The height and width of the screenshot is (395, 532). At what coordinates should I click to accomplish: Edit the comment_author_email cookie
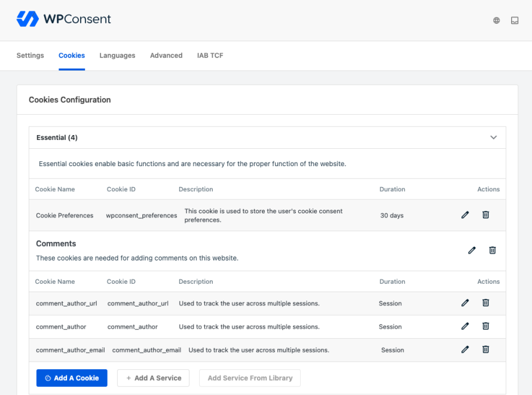[x=465, y=350]
